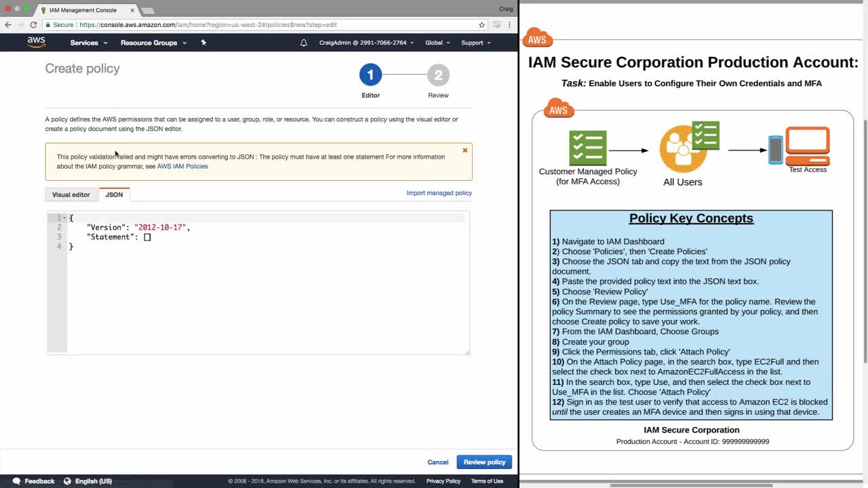The image size is (868, 488).
Task: Change language via English (US)
Action: [93, 481]
